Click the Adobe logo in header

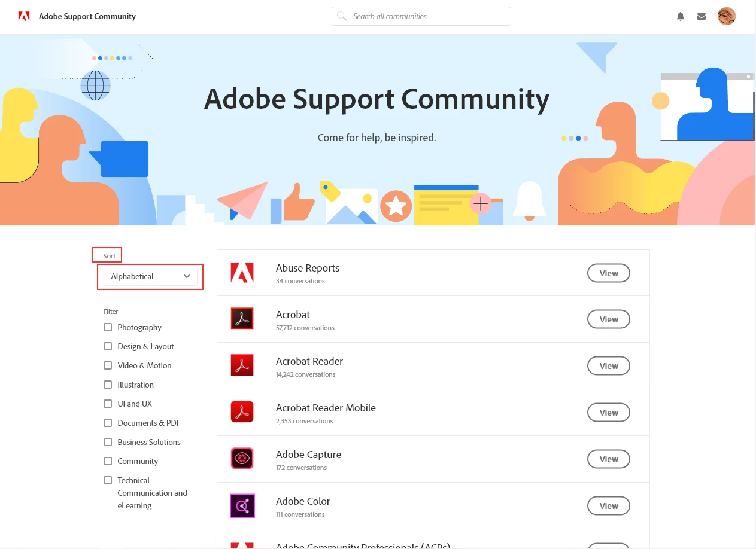click(24, 16)
